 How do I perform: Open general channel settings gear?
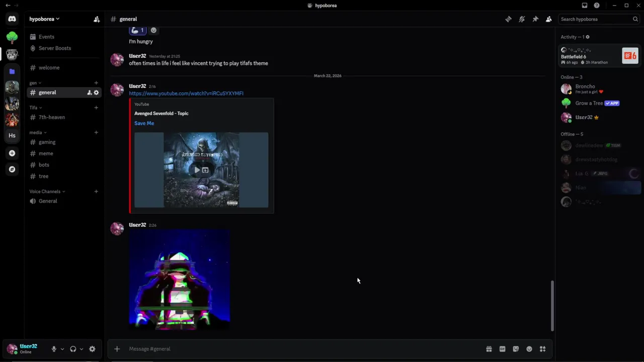pos(97,93)
